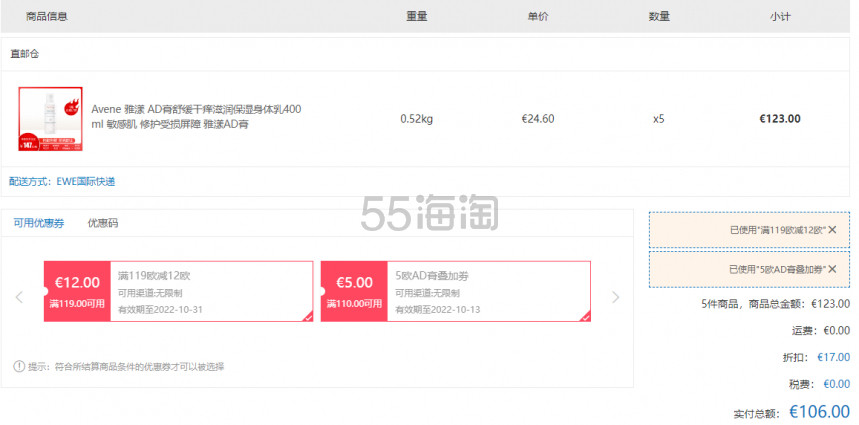859x425 pixels.
Task: Click the x5 quantity value
Action: click(658, 119)
